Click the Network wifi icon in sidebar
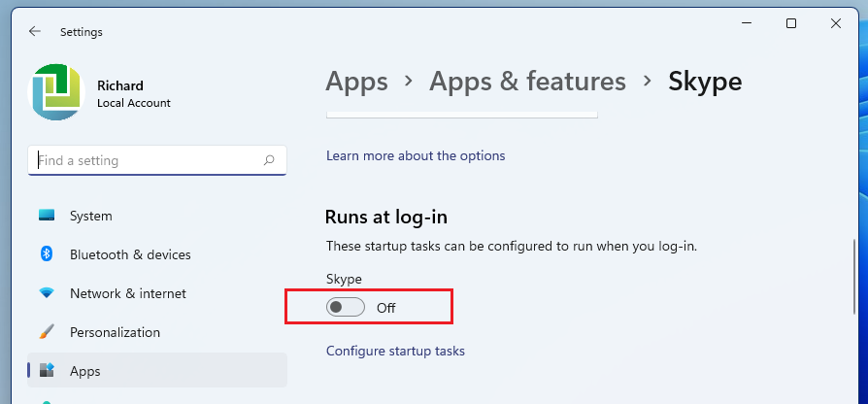 [47, 293]
